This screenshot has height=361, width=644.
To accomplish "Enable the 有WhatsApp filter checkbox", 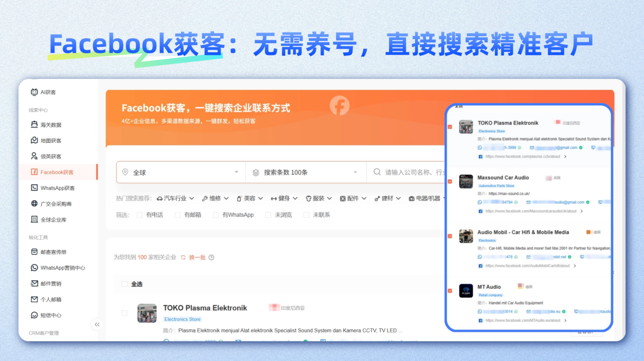I will [216, 215].
